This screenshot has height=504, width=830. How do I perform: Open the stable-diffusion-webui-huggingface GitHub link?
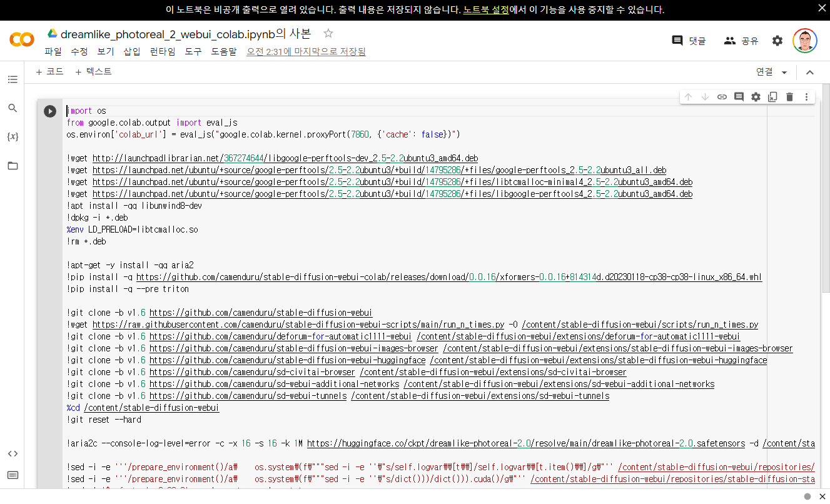(x=288, y=360)
